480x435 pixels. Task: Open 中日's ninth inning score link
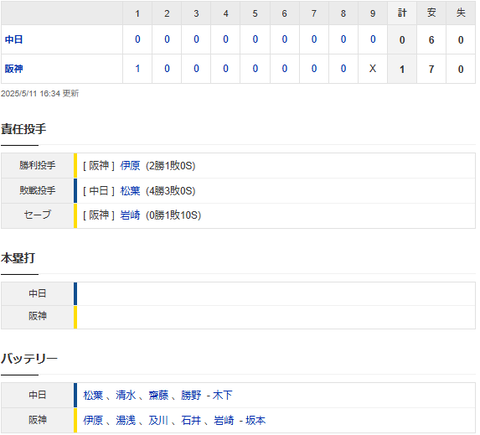point(373,39)
